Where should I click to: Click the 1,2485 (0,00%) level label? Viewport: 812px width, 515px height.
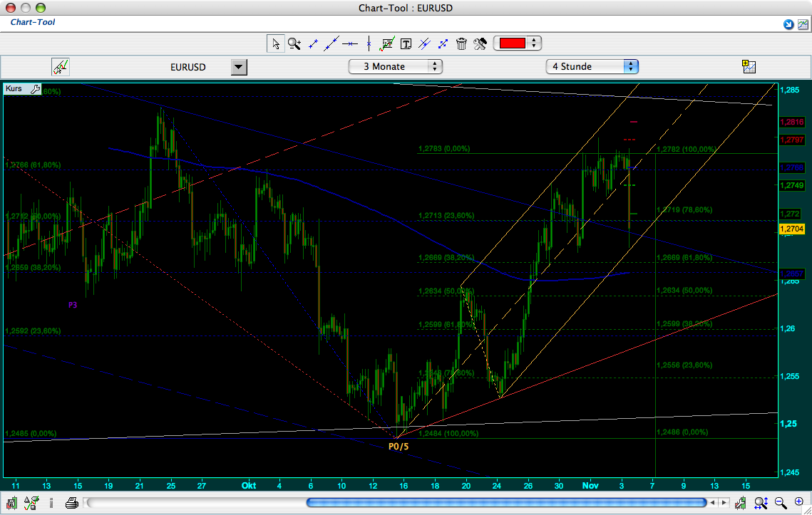coord(31,433)
